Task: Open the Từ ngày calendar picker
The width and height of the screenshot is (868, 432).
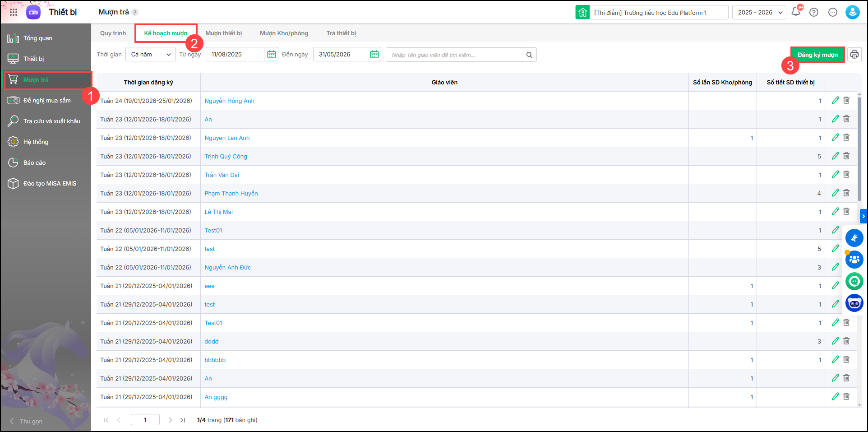Action: click(x=271, y=55)
